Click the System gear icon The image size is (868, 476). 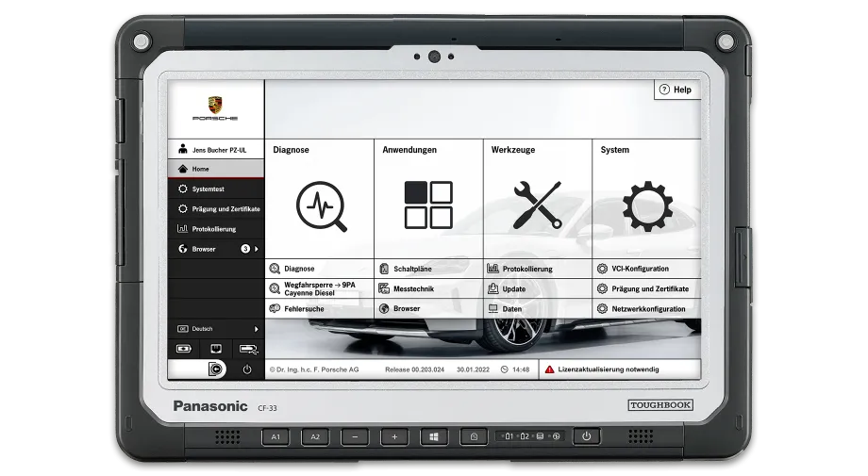click(x=647, y=206)
